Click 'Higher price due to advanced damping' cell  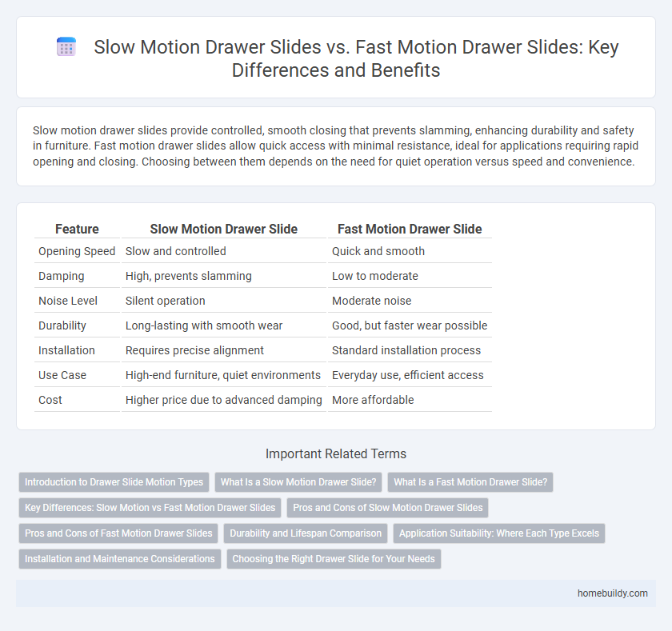coord(224,400)
